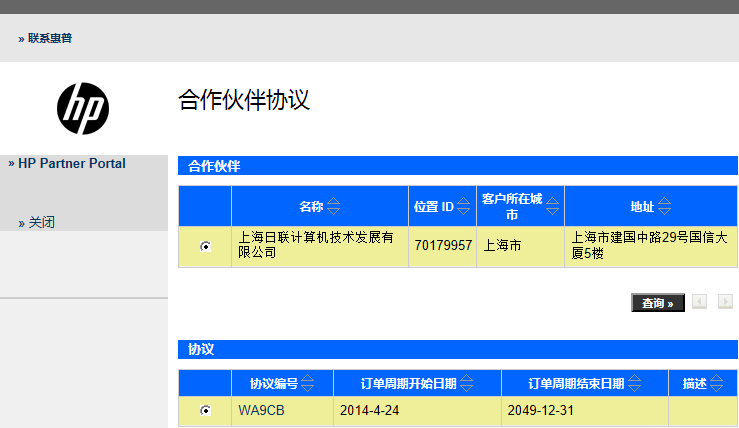Click the 地址 column header text
The width and height of the screenshot is (739, 428).
(642, 206)
